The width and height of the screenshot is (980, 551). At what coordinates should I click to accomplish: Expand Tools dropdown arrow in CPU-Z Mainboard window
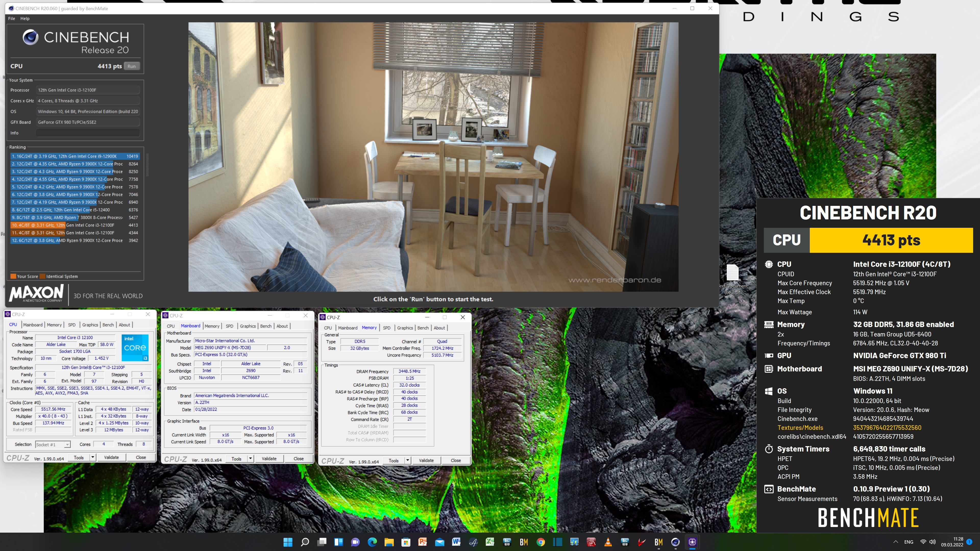click(250, 459)
